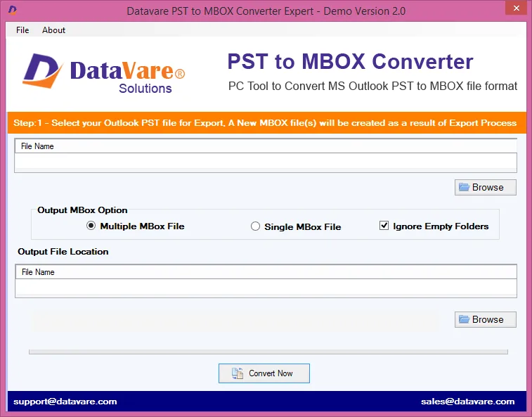Image resolution: width=532 pixels, height=417 pixels.
Task: Click 'PC Tool to Convert MS Outlook' subtitle
Action: point(372,86)
